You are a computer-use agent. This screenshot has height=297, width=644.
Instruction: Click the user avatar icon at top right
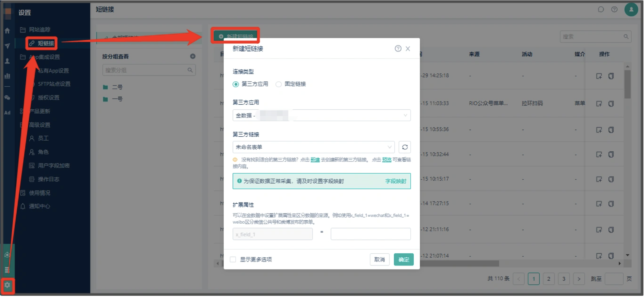click(x=631, y=9)
